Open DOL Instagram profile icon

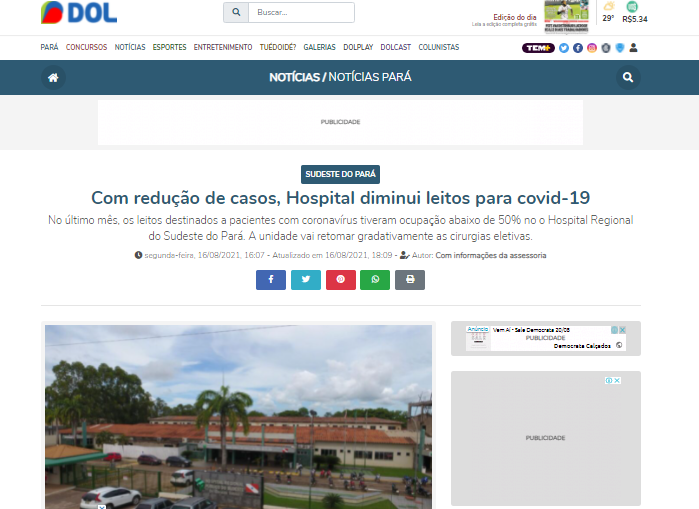tap(592, 48)
